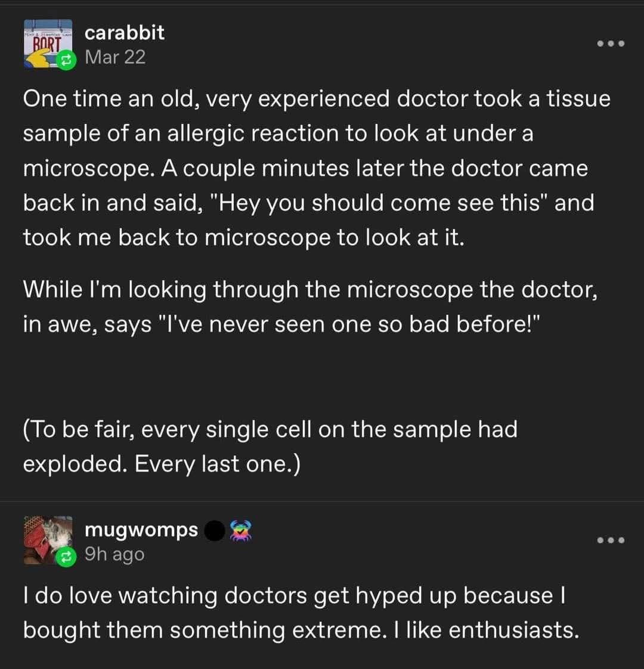Click mugwomps' reply starting 'I do love watching'

[301, 613]
